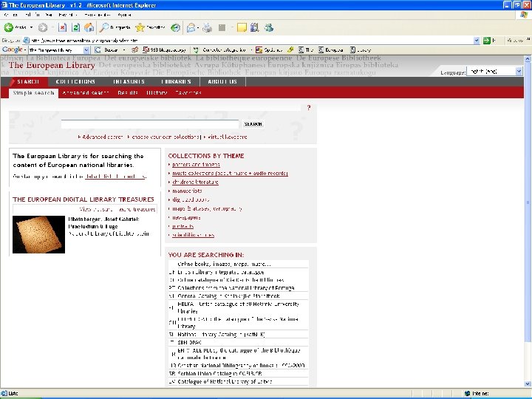The height and width of the screenshot is (399, 532).
Task: Click the SEARCH button beside search field
Action: pos(253,124)
